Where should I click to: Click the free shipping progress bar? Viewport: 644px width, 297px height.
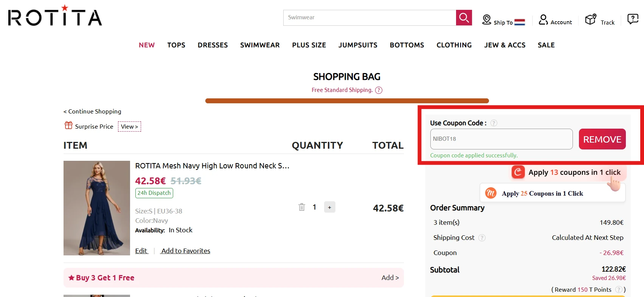347,101
